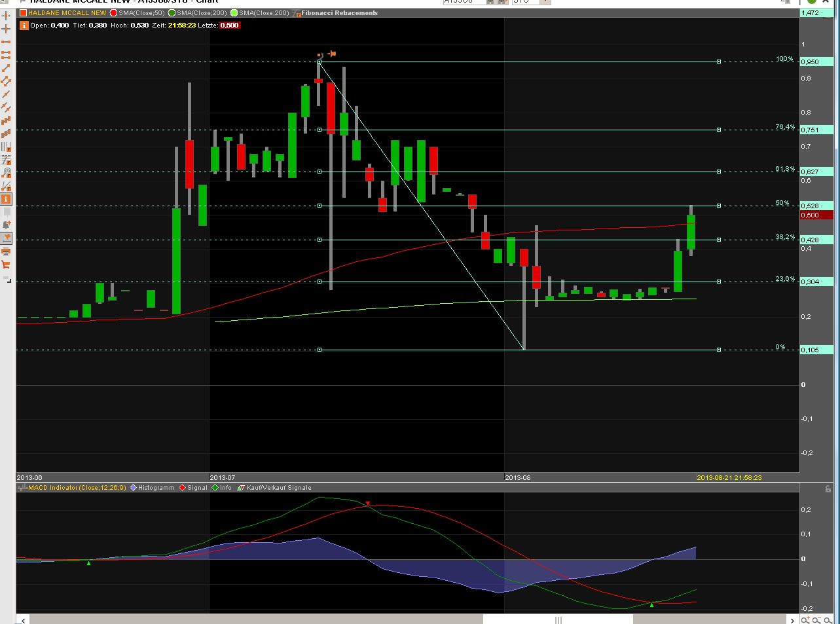Click the left handle of the 0% Fibonacci line
This screenshot has height=624, width=840.
(x=320, y=350)
